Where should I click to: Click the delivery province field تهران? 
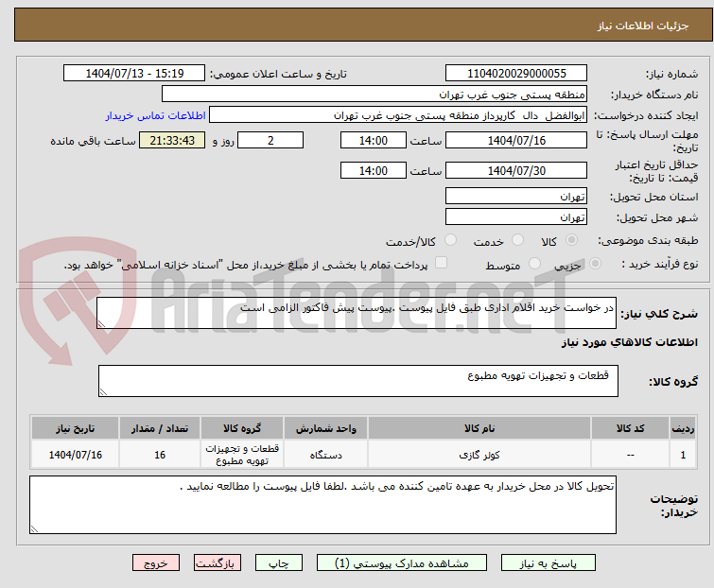(x=516, y=196)
